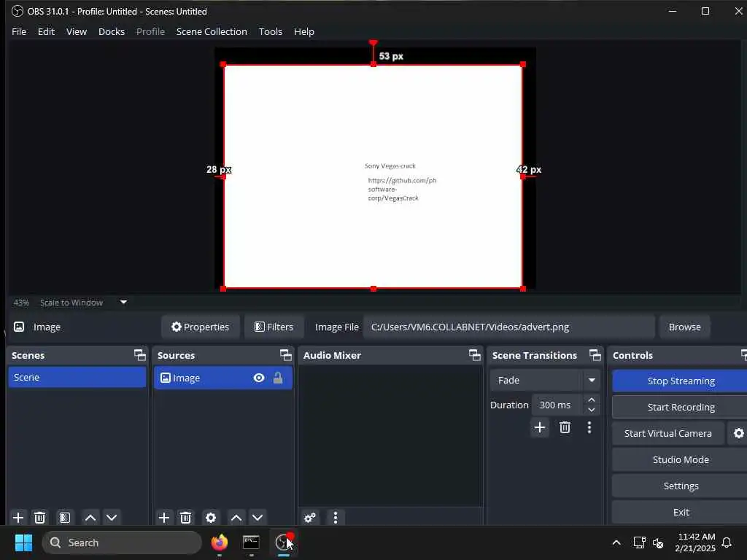
Task: Open scene filters icon in Scenes dock
Action: [65, 518]
